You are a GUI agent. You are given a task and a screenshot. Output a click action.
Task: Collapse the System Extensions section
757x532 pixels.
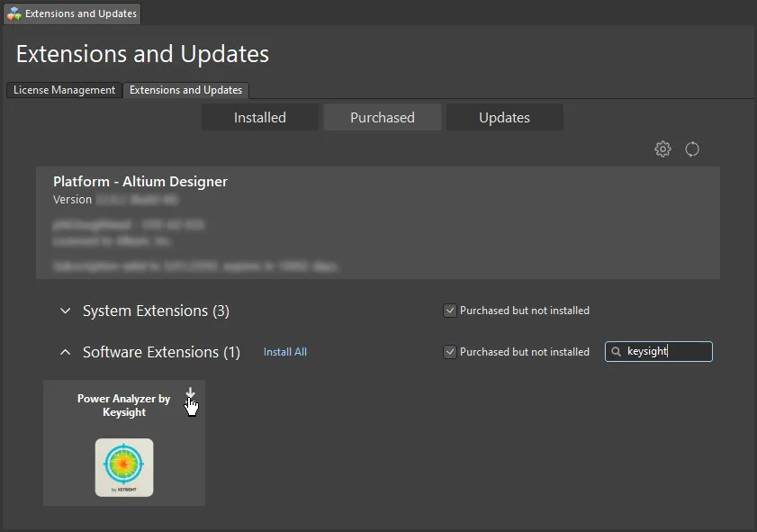(x=65, y=311)
